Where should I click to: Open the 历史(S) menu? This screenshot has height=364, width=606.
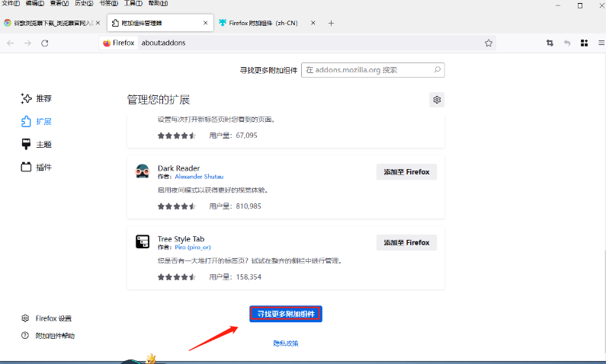[84, 4]
